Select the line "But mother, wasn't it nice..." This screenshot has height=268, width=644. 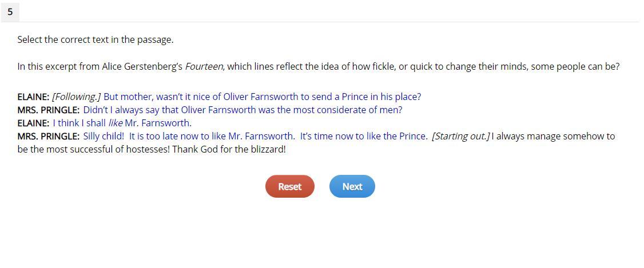pyautogui.click(x=262, y=97)
